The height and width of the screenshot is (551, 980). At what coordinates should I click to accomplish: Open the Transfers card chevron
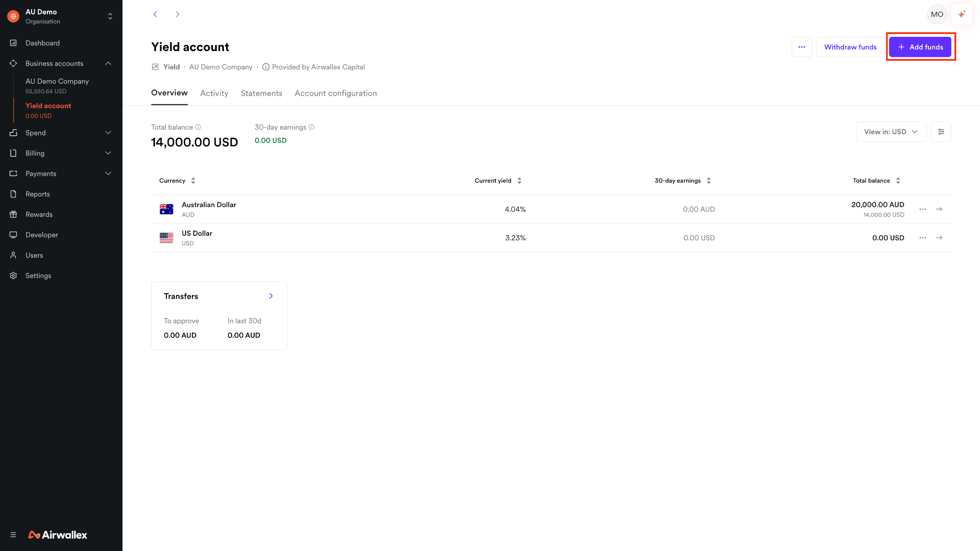(x=271, y=296)
